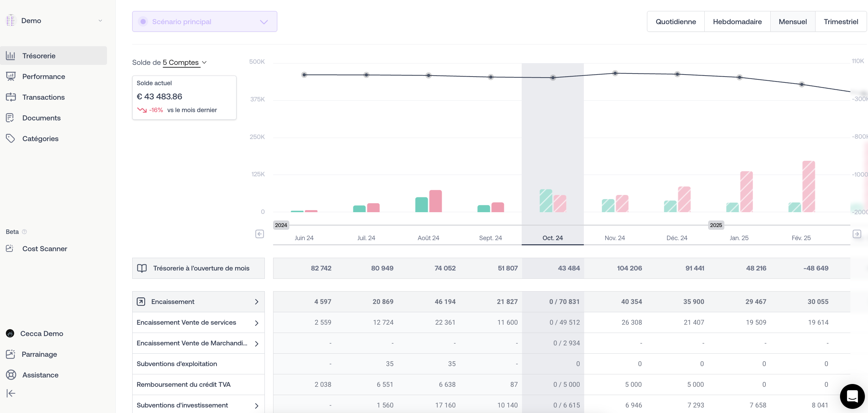Open the 5 Comptes account selector
Image resolution: width=868 pixels, height=413 pixels.
coord(184,62)
